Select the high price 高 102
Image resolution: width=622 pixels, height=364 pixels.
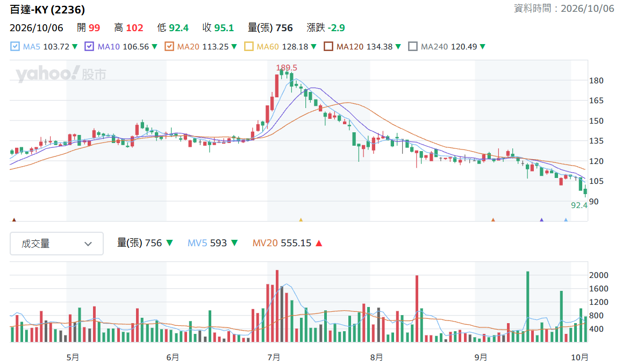point(128,28)
